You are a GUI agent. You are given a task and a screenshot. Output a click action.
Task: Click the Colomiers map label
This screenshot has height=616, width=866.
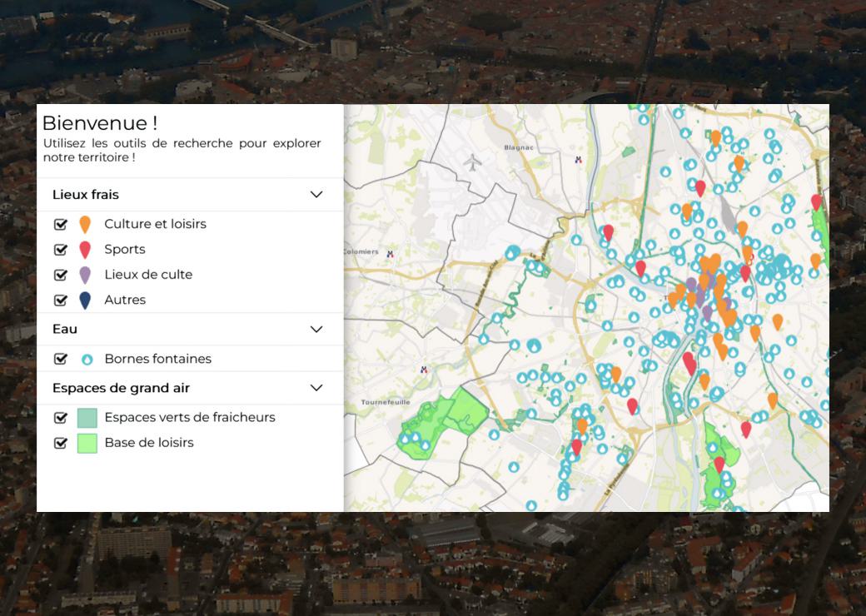tap(361, 251)
